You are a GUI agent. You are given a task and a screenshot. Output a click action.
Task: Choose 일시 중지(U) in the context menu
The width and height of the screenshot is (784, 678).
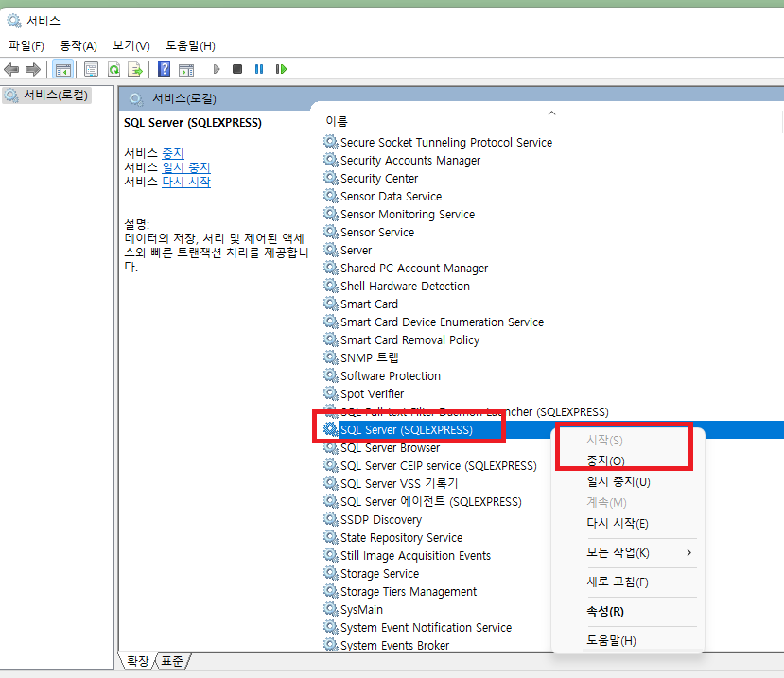tap(618, 481)
